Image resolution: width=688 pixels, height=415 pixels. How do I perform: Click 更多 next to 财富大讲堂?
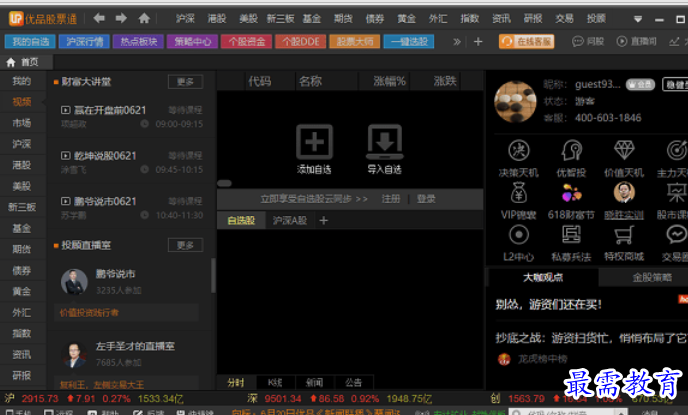pos(185,82)
